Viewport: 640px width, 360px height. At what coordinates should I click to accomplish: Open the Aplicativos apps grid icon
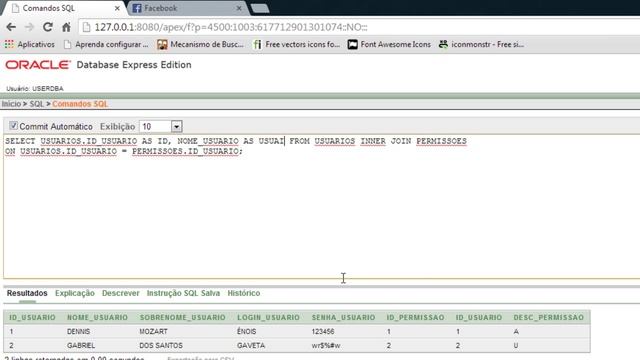pos(9,44)
